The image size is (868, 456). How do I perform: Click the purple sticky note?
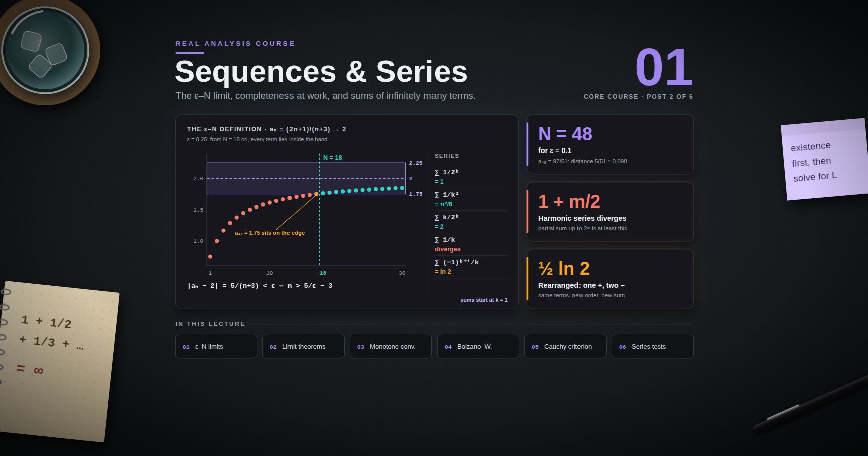825,160
